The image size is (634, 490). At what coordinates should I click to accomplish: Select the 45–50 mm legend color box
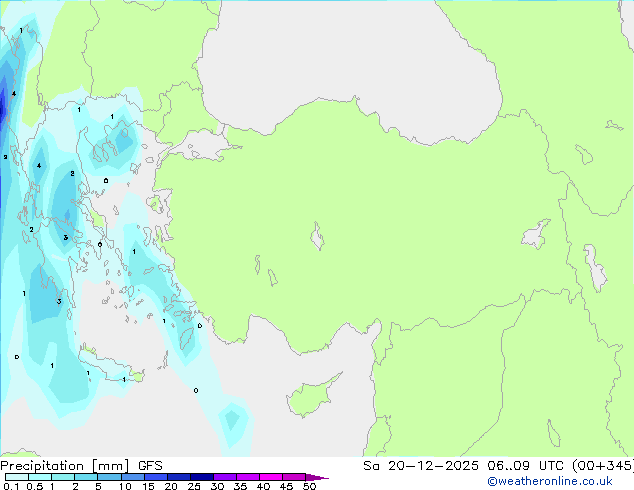tap(294, 477)
